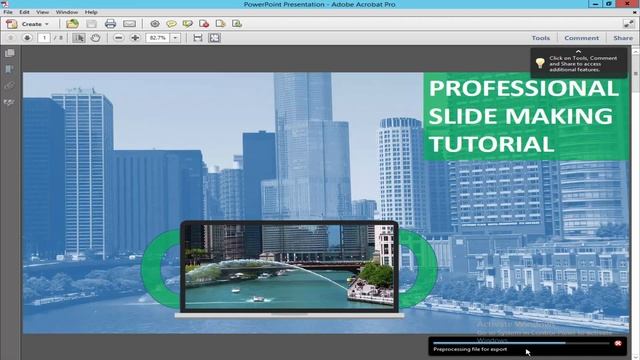Go to next page arrow
Viewport: 640px width, 360px height.
pyautogui.click(x=27, y=38)
